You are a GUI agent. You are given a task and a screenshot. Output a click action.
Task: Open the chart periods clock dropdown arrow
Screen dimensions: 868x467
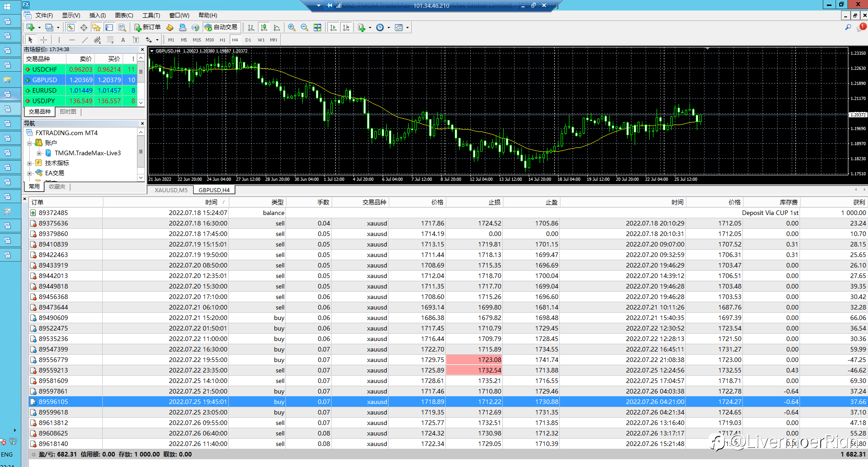pos(389,27)
